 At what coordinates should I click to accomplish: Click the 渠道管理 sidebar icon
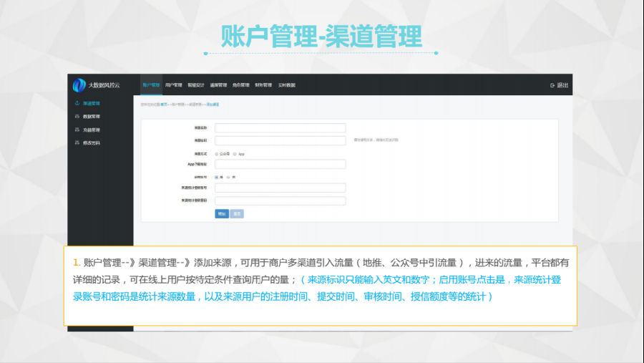(77, 104)
